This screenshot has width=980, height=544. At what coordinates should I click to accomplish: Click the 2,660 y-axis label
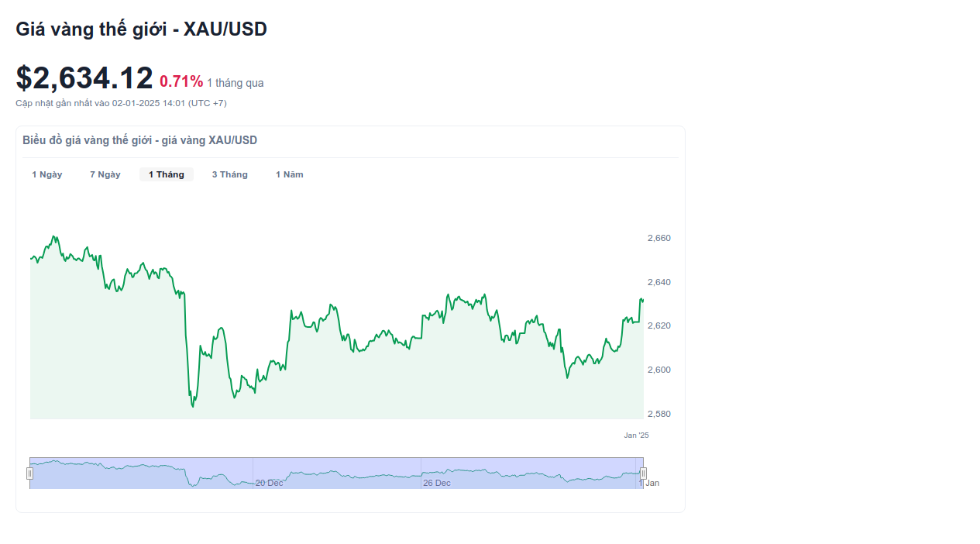[658, 238]
